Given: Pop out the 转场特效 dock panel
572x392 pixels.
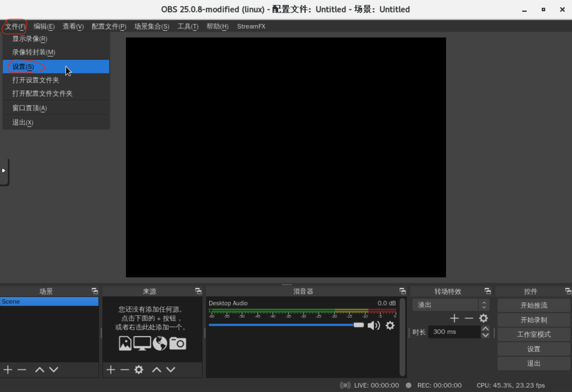Looking at the screenshot, I should tap(488, 291).
